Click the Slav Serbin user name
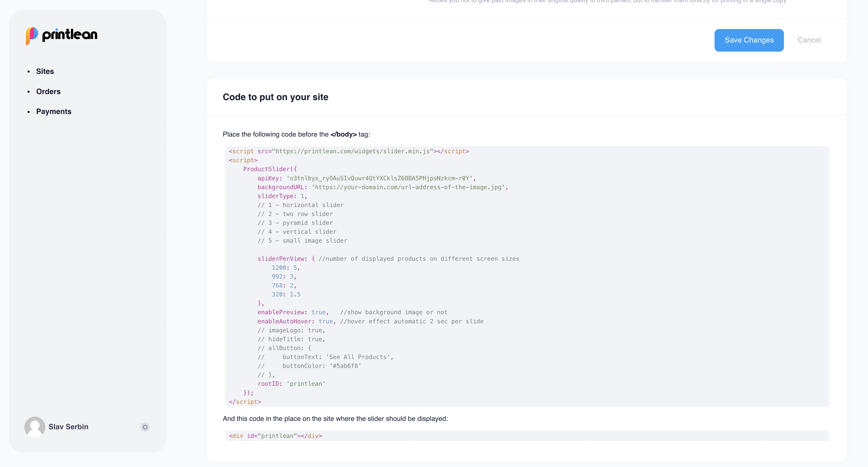868x467 pixels. (x=68, y=427)
